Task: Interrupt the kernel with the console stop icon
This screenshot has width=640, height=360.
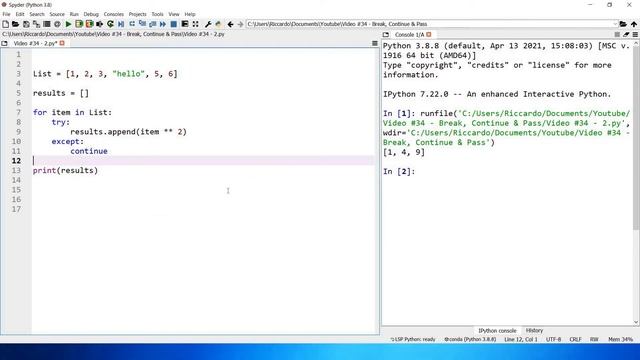Action: tap(617, 35)
